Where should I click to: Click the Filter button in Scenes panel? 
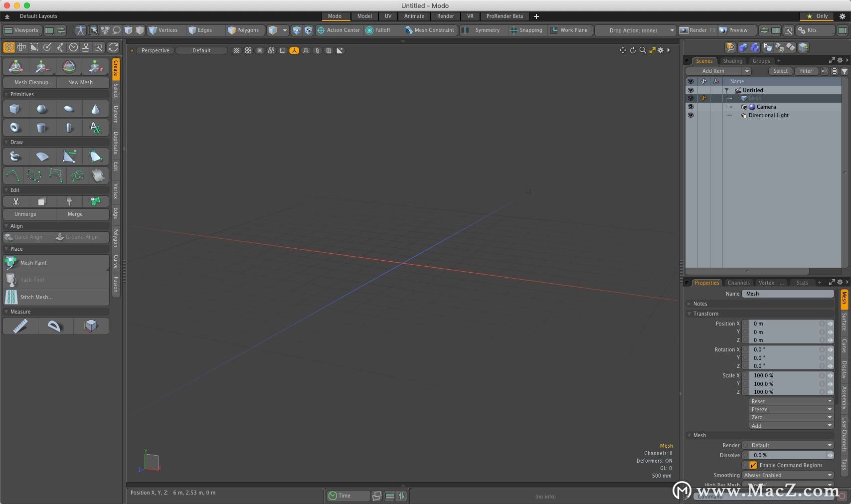click(x=806, y=71)
